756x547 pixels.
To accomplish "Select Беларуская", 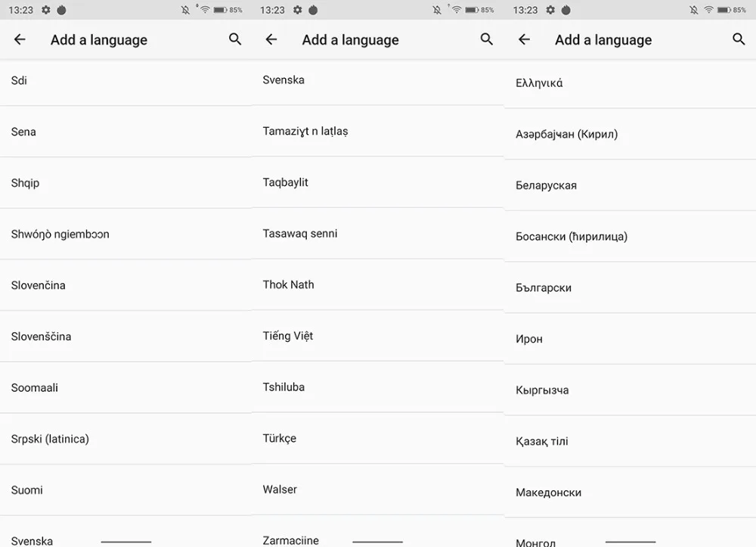I will (630, 185).
